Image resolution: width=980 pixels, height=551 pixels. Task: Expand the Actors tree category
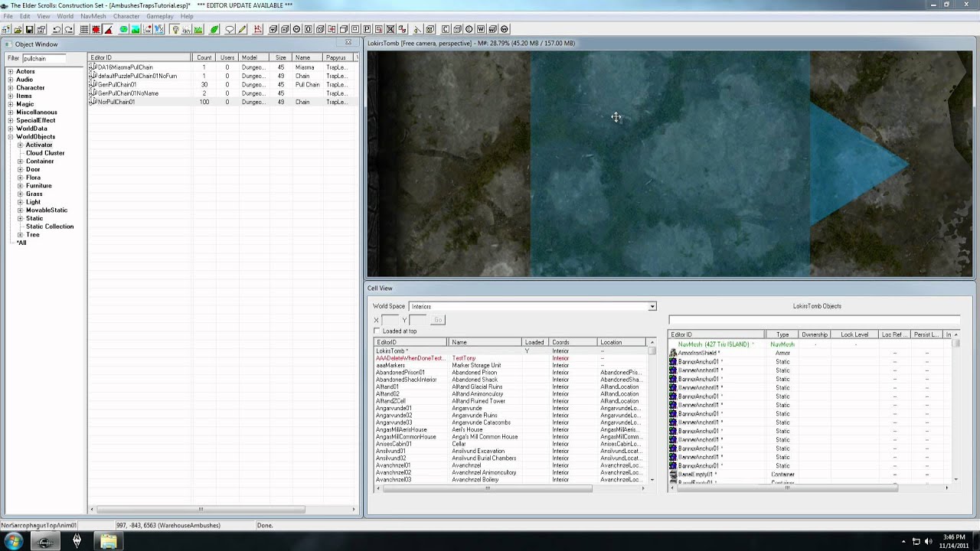point(11,71)
